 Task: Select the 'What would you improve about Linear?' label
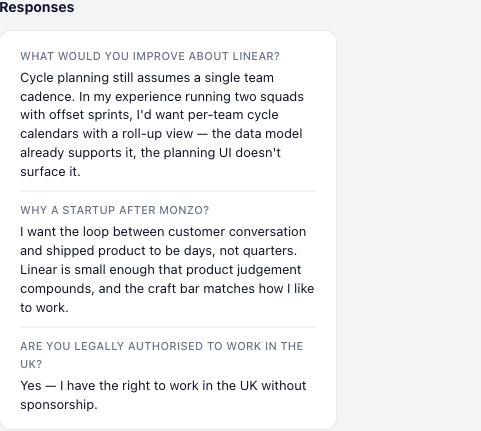point(150,56)
